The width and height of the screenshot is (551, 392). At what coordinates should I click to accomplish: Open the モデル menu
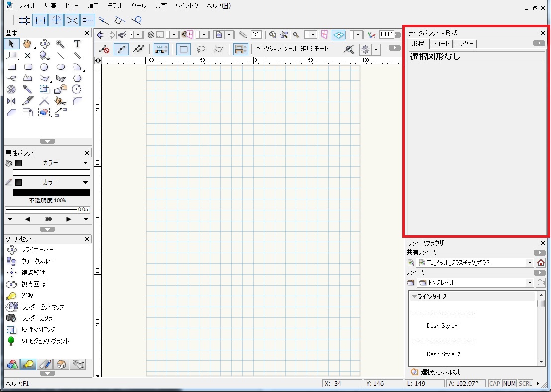115,6
